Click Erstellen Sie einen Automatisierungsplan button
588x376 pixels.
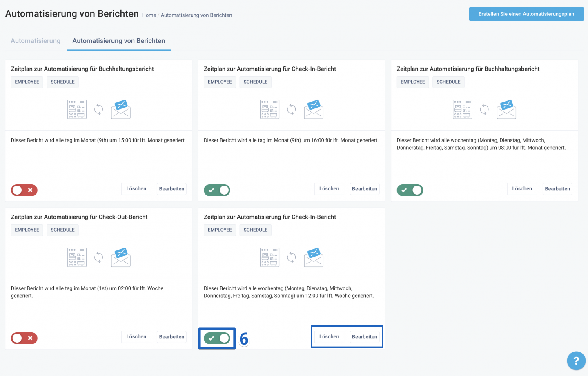tap(526, 14)
